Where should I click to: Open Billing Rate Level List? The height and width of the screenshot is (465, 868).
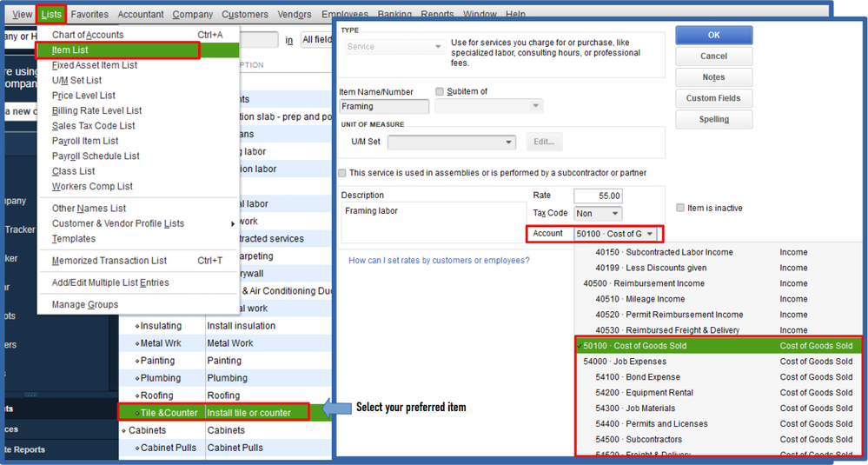click(138, 110)
